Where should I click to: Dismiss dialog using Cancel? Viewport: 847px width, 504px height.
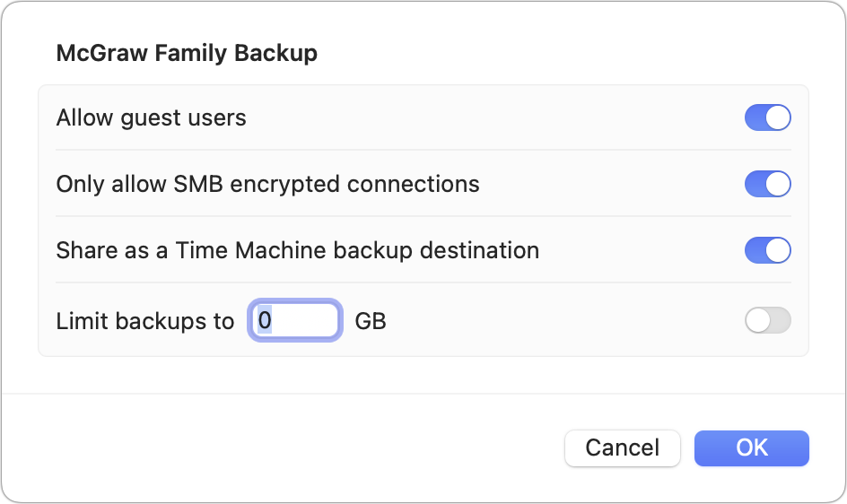click(x=622, y=448)
